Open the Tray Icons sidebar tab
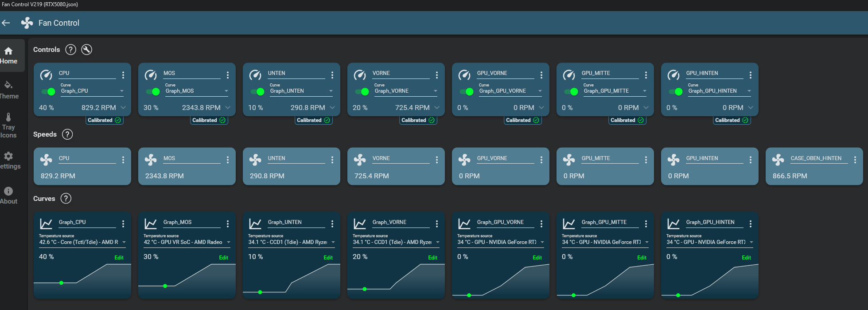Image resolution: width=868 pixels, height=310 pixels. pos(8,126)
